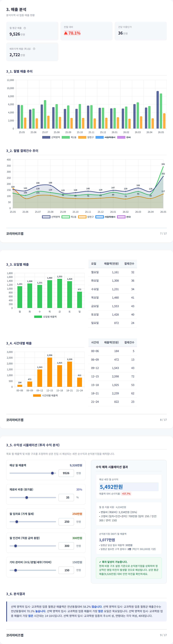Click the 일 bar labeled 872

click(x=79, y=300)
